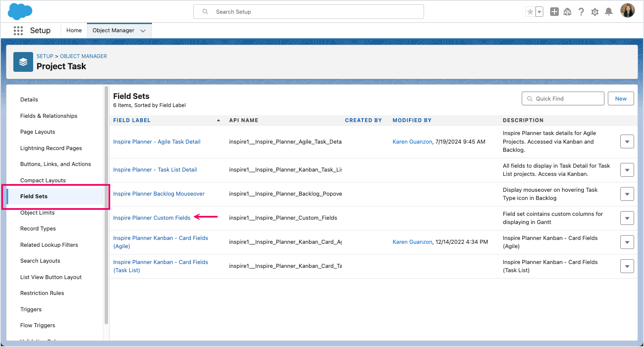Open row actions for Backlog Mouseover
The image size is (644, 347).
[x=627, y=194]
